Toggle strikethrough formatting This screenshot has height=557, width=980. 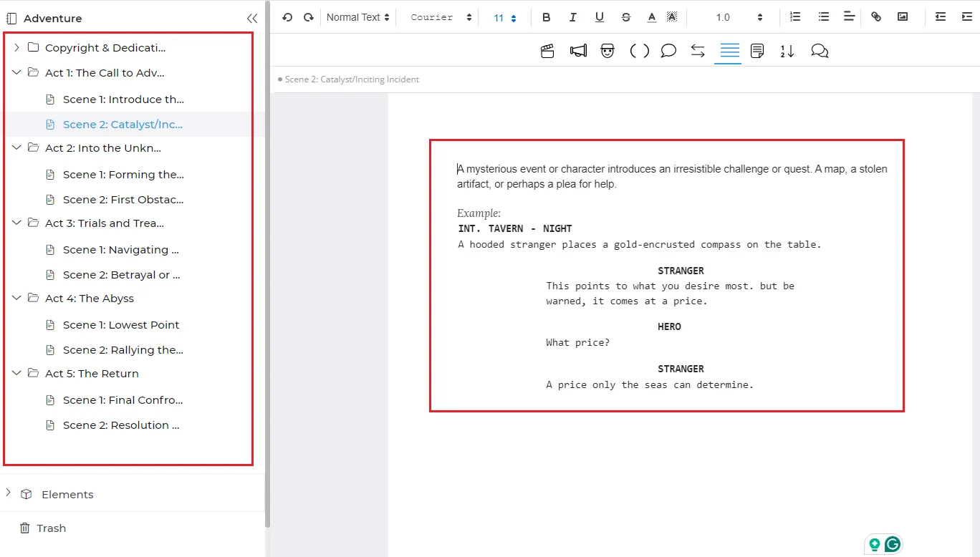point(626,17)
